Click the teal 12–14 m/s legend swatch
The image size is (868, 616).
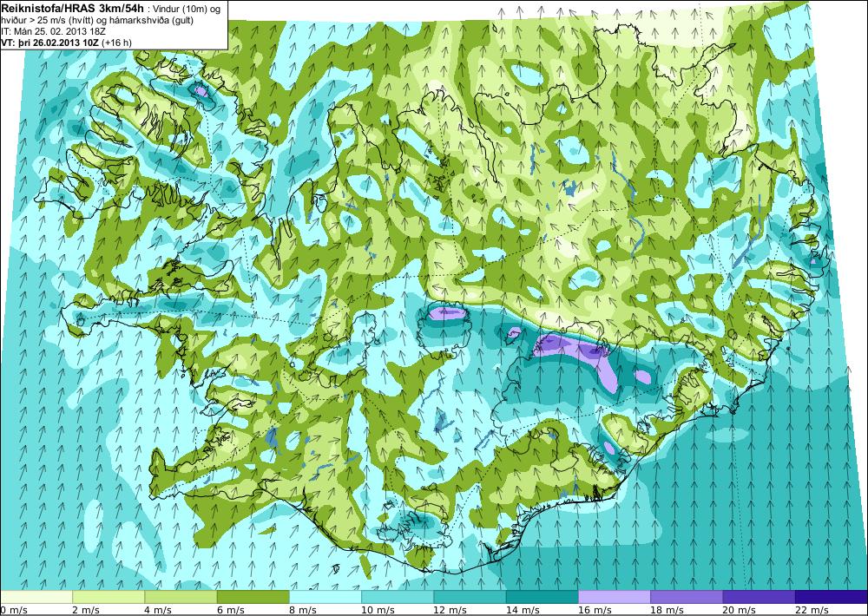[470, 597]
